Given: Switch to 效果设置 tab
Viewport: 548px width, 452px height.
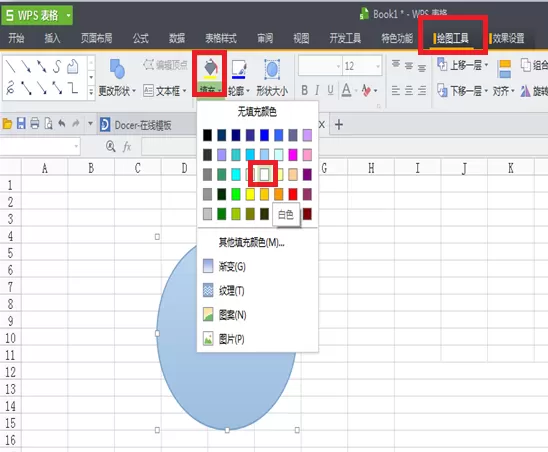Looking at the screenshot, I should (508, 38).
